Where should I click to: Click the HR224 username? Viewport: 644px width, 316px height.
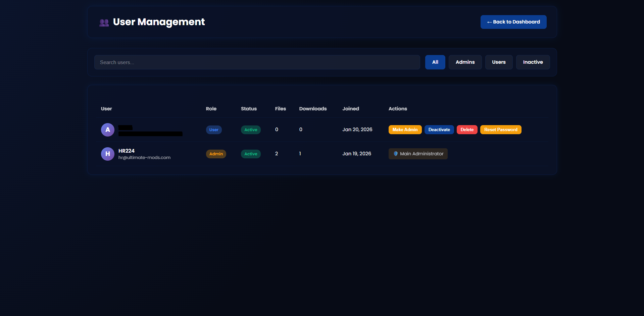click(127, 151)
